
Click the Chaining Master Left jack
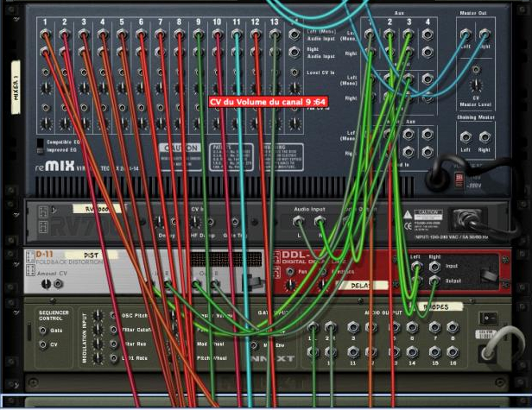click(465, 136)
